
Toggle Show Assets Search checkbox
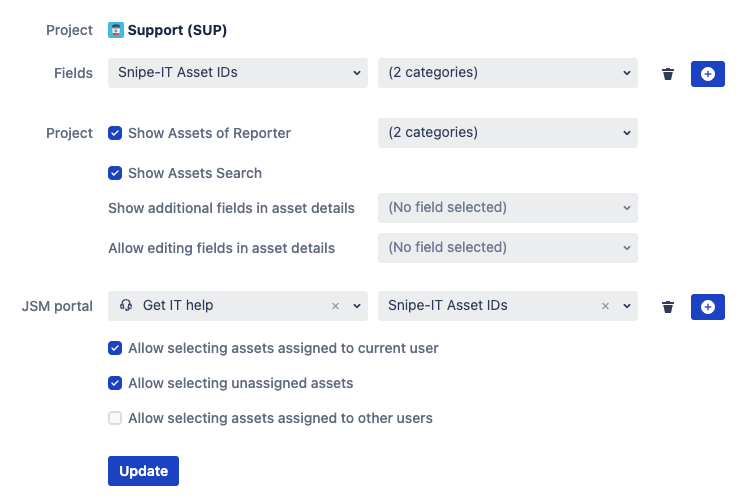(115, 173)
